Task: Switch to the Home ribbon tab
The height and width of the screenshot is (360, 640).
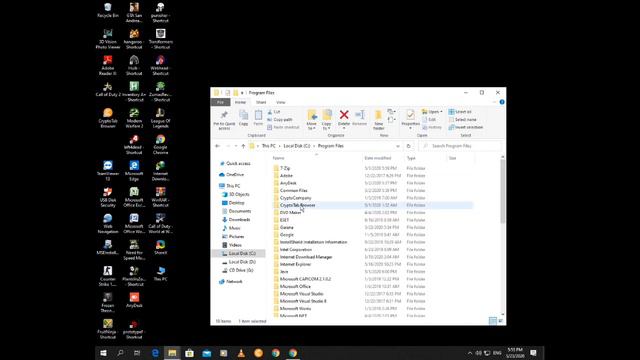Action: [x=240, y=102]
